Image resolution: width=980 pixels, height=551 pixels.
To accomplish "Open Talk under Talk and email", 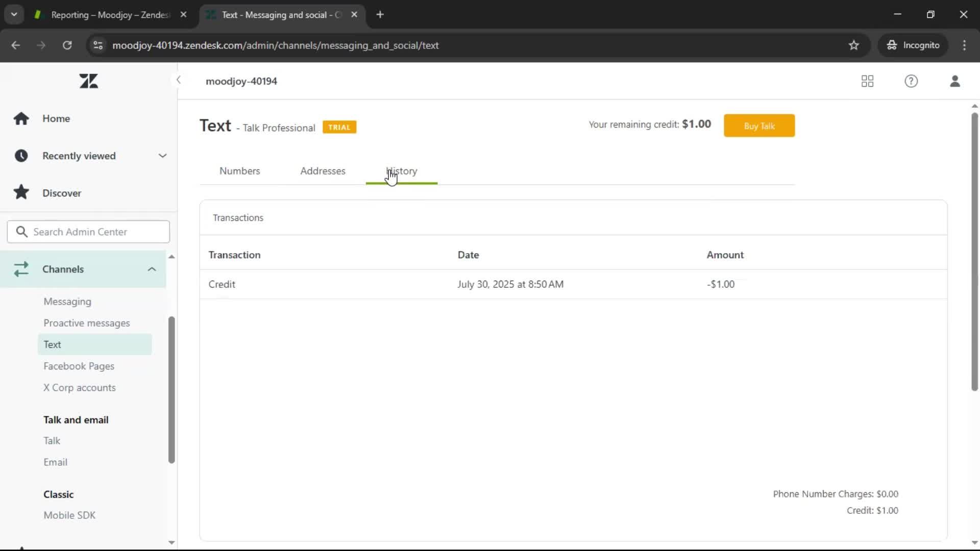I will (52, 440).
